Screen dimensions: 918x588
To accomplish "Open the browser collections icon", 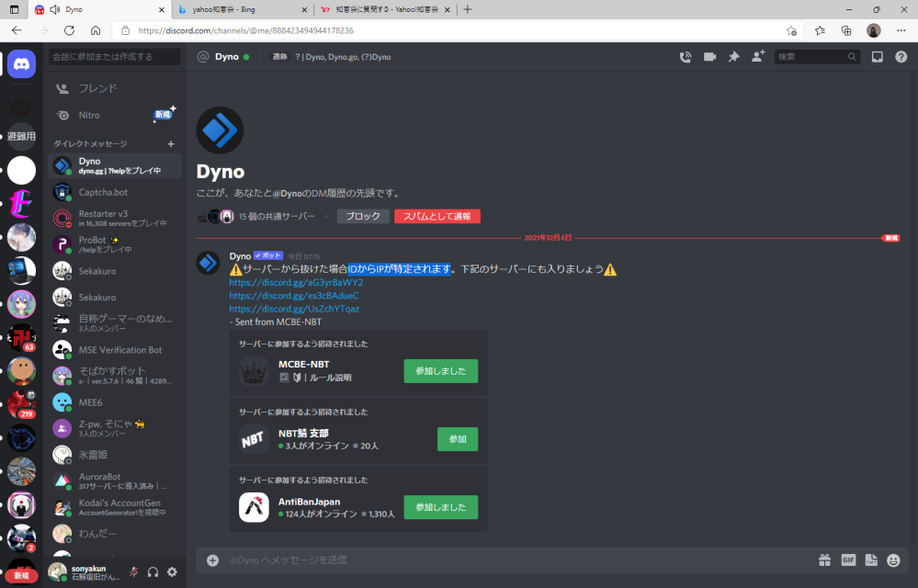I will click(x=846, y=30).
